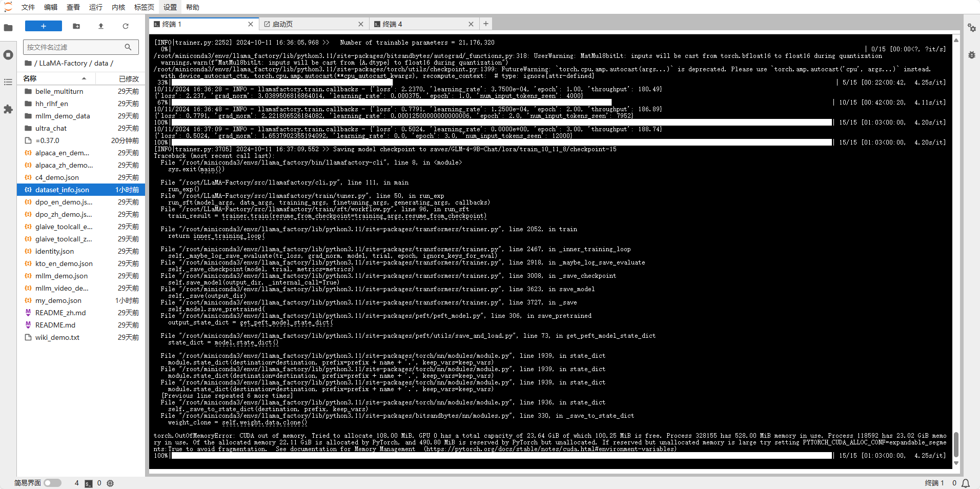Click the upload files icon
The height and width of the screenshot is (489, 980).
(x=101, y=26)
